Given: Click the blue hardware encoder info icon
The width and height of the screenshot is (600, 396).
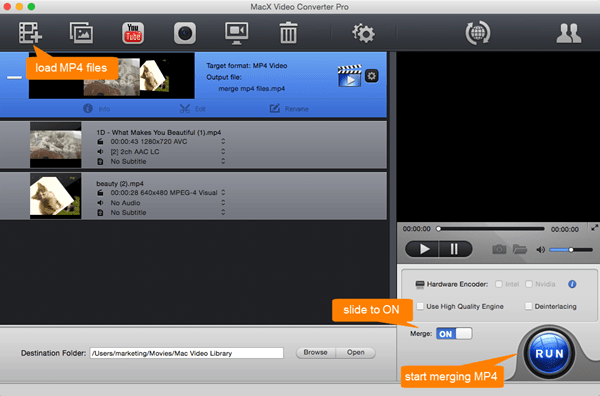Looking at the screenshot, I should pos(572,284).
